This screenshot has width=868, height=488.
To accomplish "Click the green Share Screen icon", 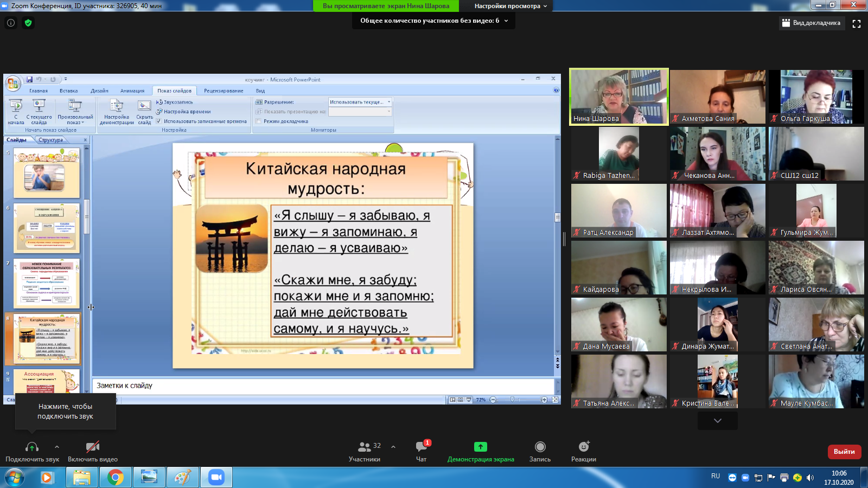I will (x=480, y=447).
